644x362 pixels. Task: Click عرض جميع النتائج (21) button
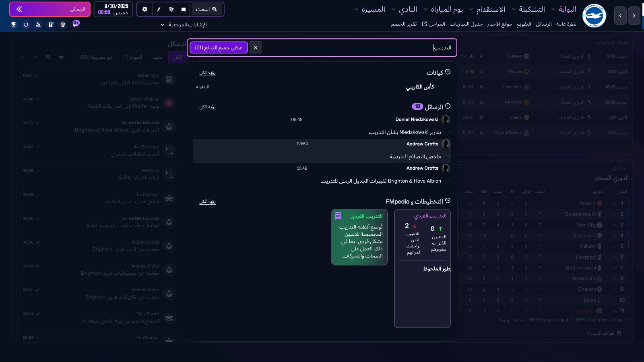(x=219, y=47)
